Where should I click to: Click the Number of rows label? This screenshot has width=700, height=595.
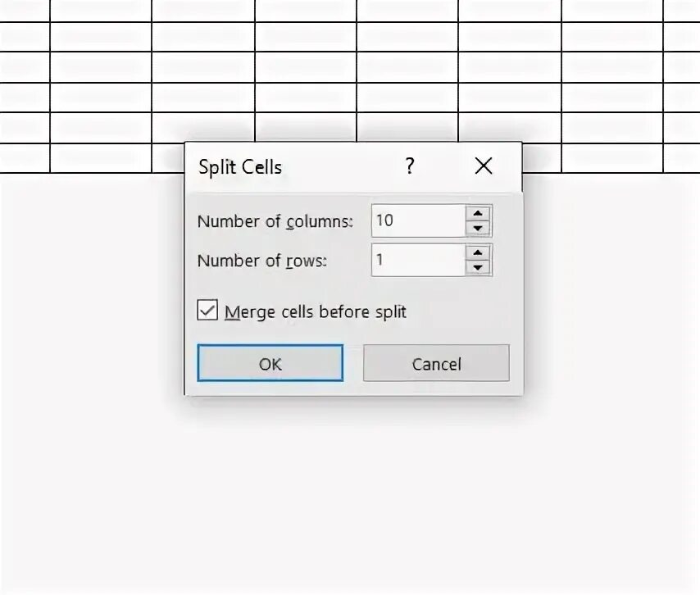(261, 261)
